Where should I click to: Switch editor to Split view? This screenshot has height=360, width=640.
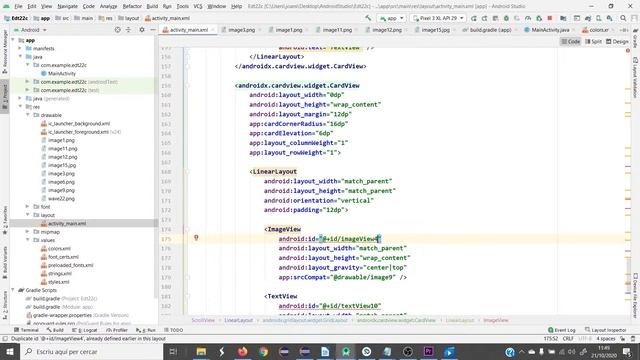[593, 42]
